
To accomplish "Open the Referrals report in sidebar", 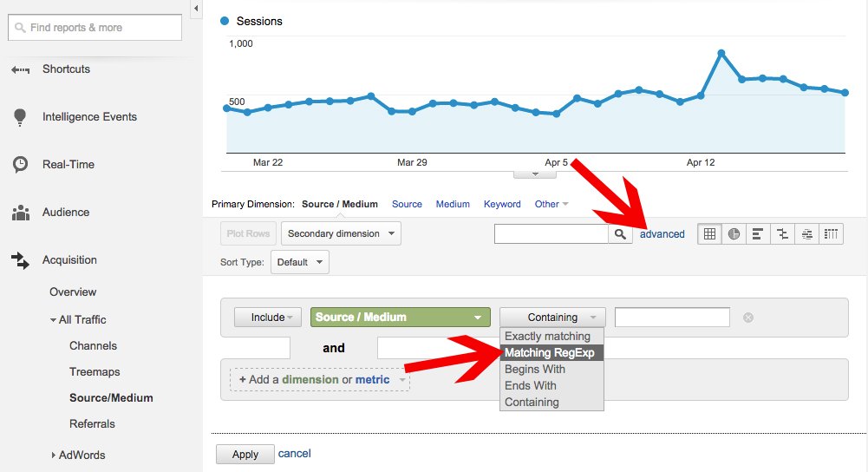I will (92, 424).
